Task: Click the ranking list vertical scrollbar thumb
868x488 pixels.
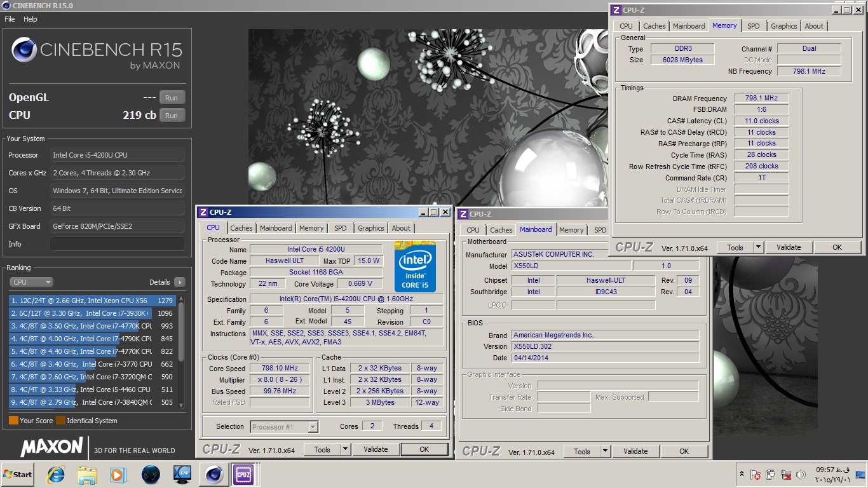Action: (x=181, y=330)
